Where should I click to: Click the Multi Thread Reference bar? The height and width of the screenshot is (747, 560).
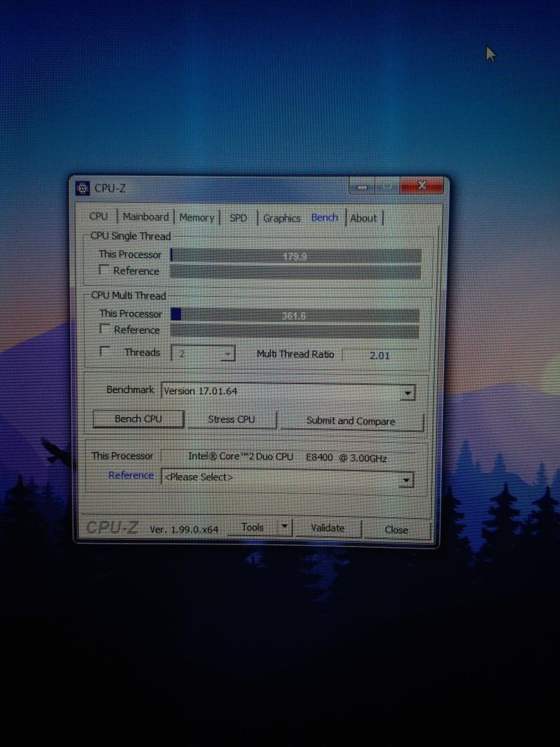pyautogui.click(x=295, y=331)
